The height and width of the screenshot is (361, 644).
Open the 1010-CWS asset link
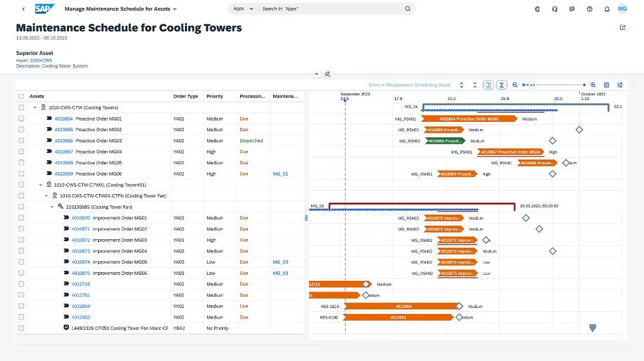40,60
